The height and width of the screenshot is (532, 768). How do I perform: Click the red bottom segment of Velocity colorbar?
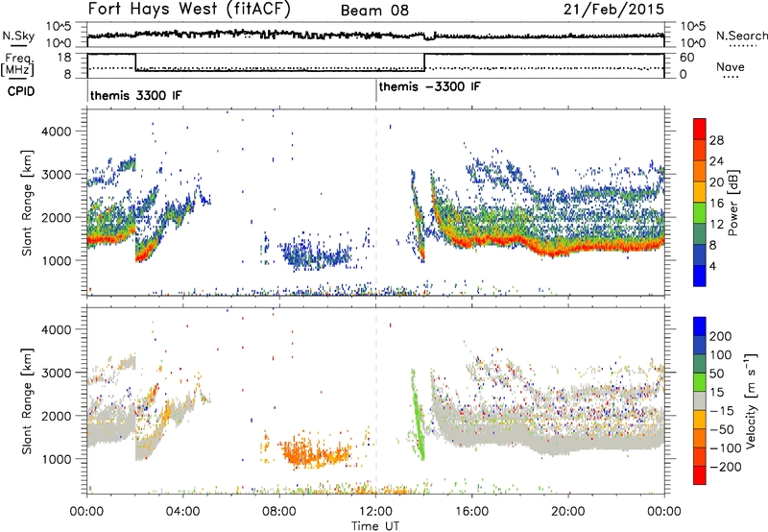[700, 475]
